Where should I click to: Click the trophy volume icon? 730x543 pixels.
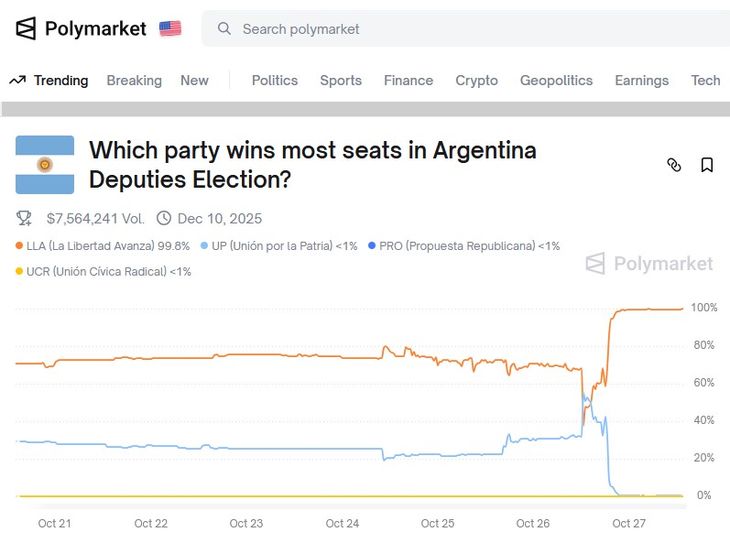click(25, 218)
